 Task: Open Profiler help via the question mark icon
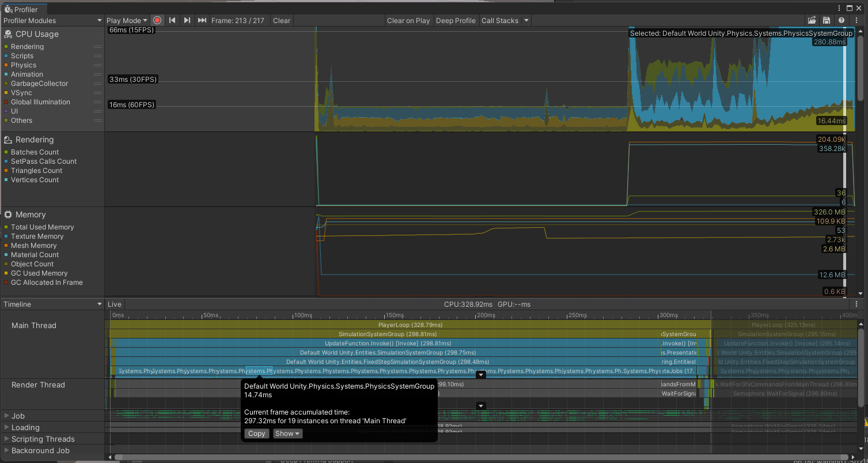[840, 20]
